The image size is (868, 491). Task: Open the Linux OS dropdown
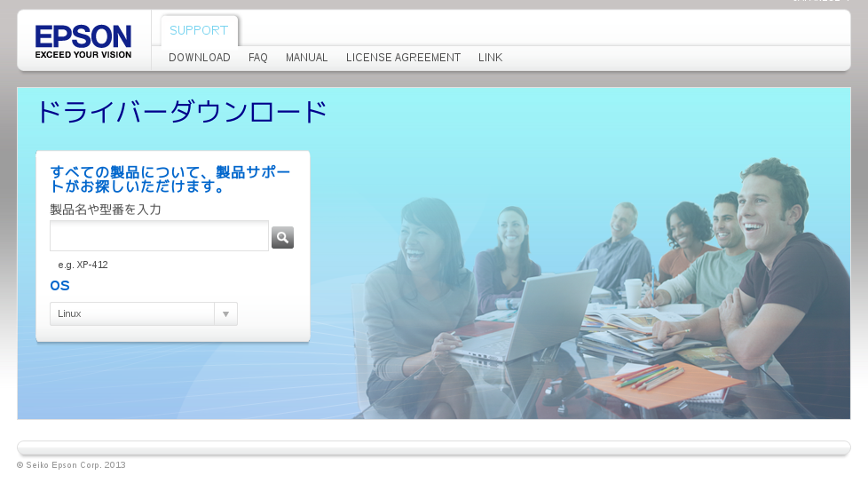[144, 313]
